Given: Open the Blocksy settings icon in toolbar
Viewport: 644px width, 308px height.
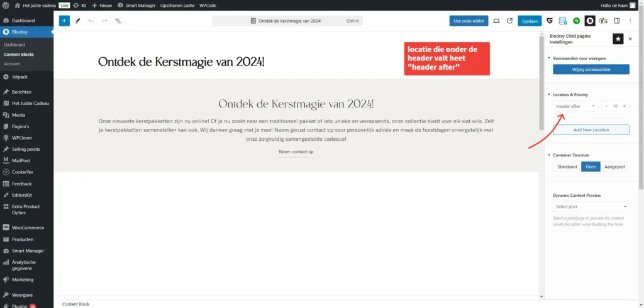Looking at the screenshot, I should (589, 21).
